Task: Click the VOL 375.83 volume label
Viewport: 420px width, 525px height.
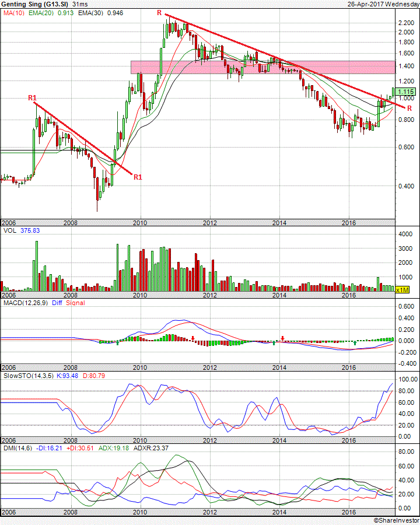Action: (22, 230)
